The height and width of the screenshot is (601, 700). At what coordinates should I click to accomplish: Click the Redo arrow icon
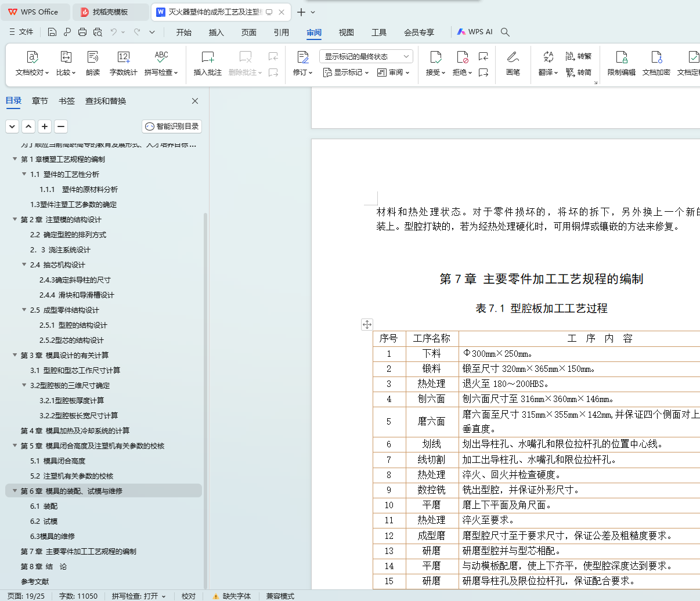[137, 32]
